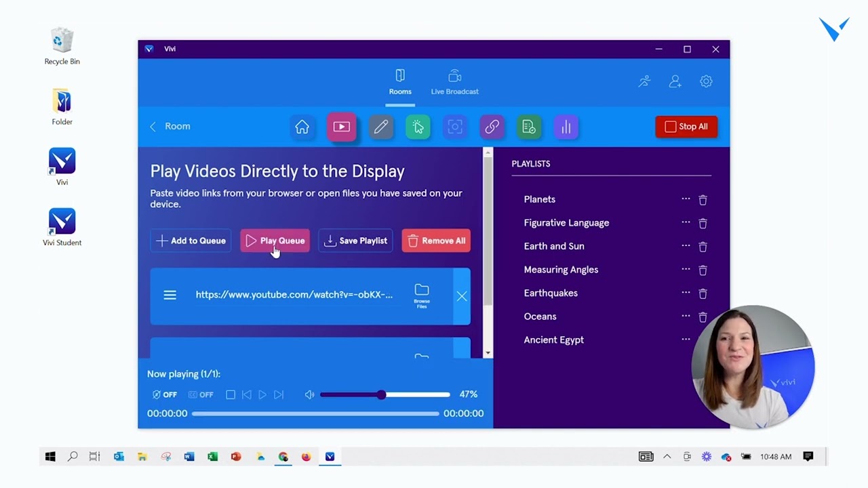The width and height of the screenshot is (868, 488).
Task: Select the Planets playlist
Action: 540,199
